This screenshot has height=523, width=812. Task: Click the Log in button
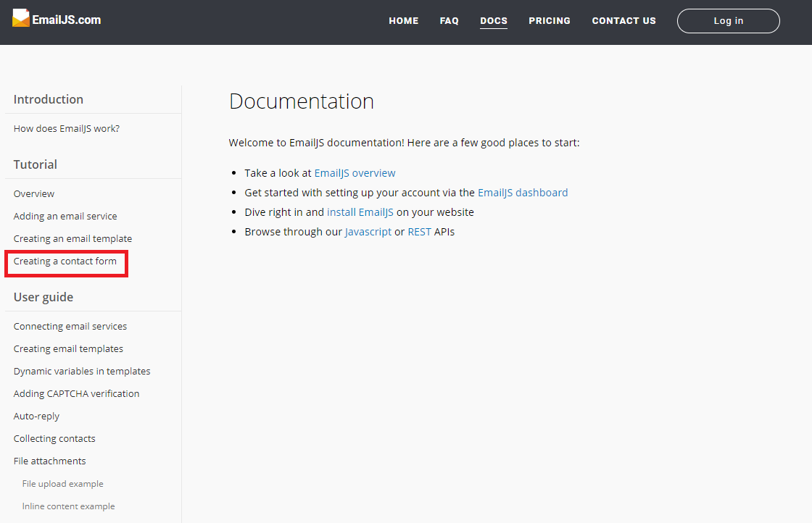pyautogui.click(x=728, y=21)
